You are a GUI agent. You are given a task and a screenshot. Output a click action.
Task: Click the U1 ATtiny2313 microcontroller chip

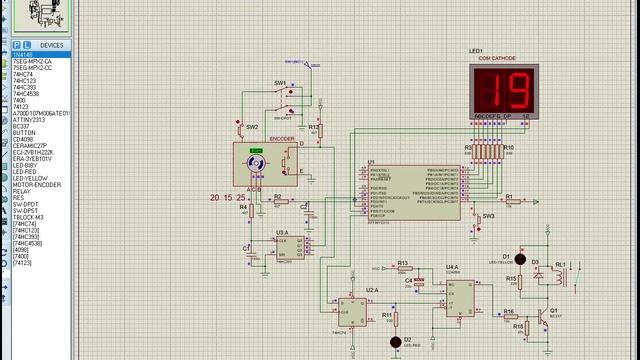tap(414, 193)
